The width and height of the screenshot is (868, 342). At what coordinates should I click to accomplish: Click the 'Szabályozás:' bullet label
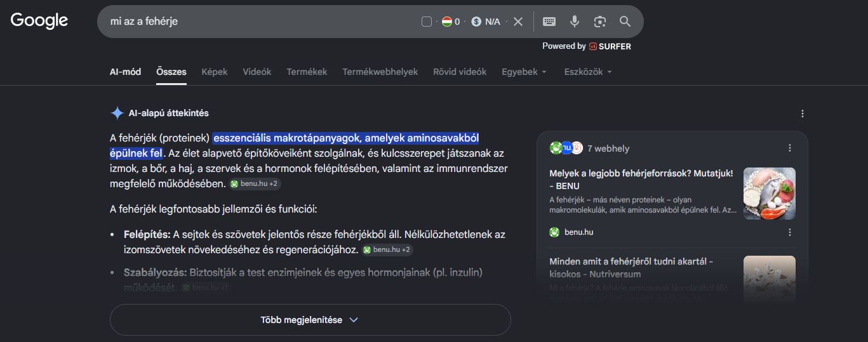155,272
